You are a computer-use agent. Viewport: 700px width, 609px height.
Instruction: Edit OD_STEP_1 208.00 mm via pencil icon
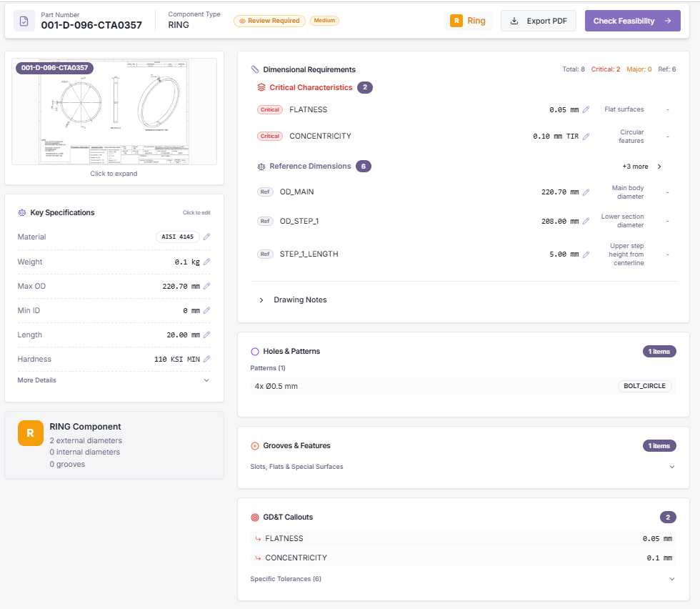coord(586,222)
